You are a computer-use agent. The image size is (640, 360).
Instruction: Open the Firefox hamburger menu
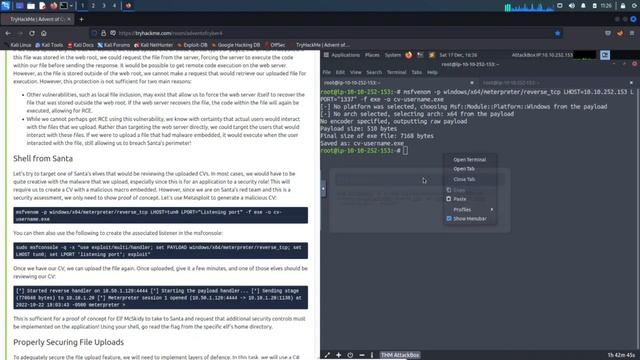[632, 33]
